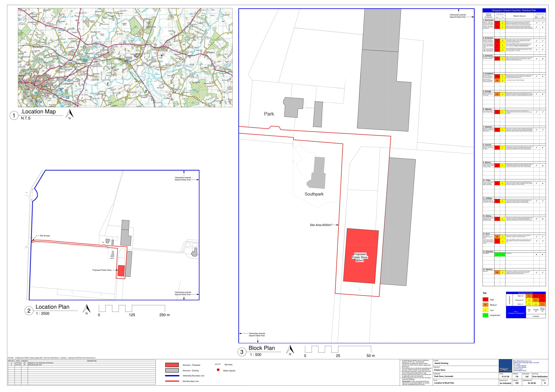Click the Structure - Proposed red legend swatch
The height and width of the screenshot is (392, 555).
click(172, 365)
